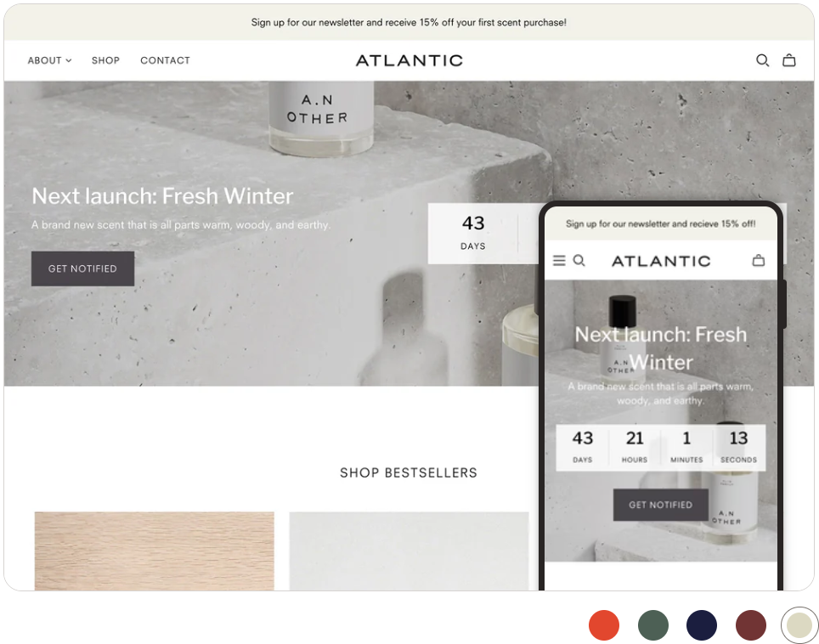Expand the ABOUT dropdown menu
Screen dimensions: 819x644
coord(49,60)
